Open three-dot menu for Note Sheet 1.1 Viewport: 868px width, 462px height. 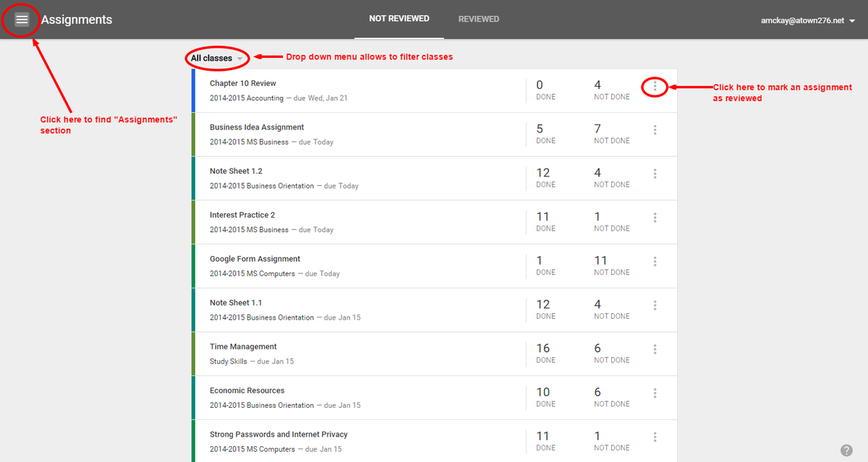coord(655,305)
